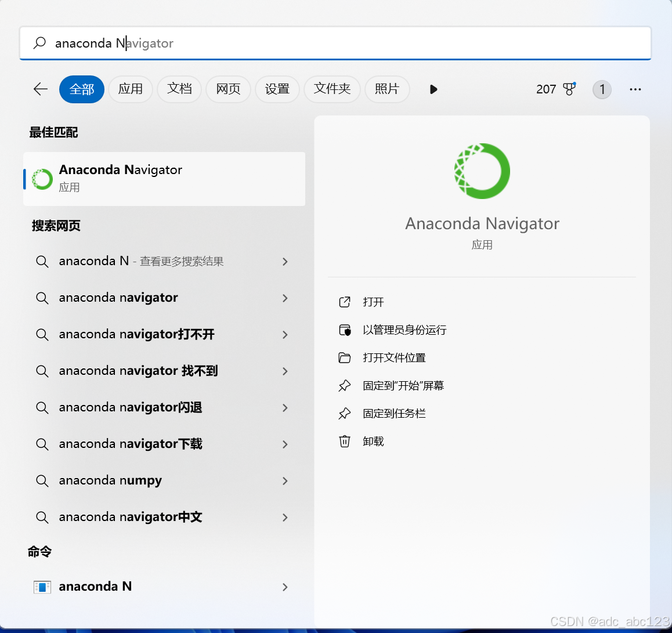Click search icon beside anaconda navigator中文

coord(42,517)
